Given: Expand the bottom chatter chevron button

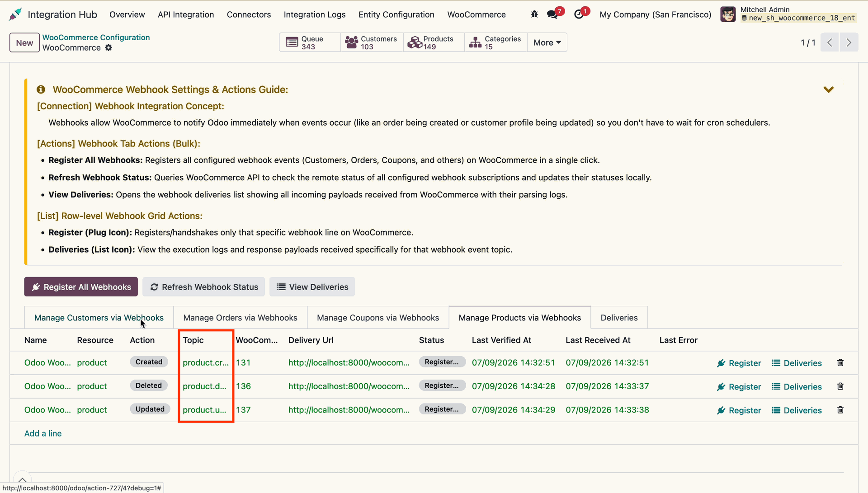Looking at the screenshot, I should 22,480.
